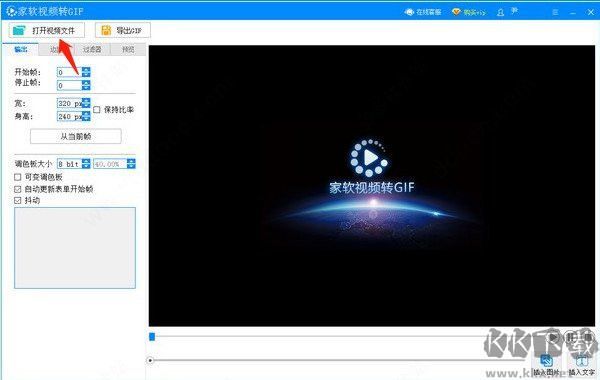Click the blue playback position slider handle
Viewport: 600px width, 380px height.
[x=152, y=336]
